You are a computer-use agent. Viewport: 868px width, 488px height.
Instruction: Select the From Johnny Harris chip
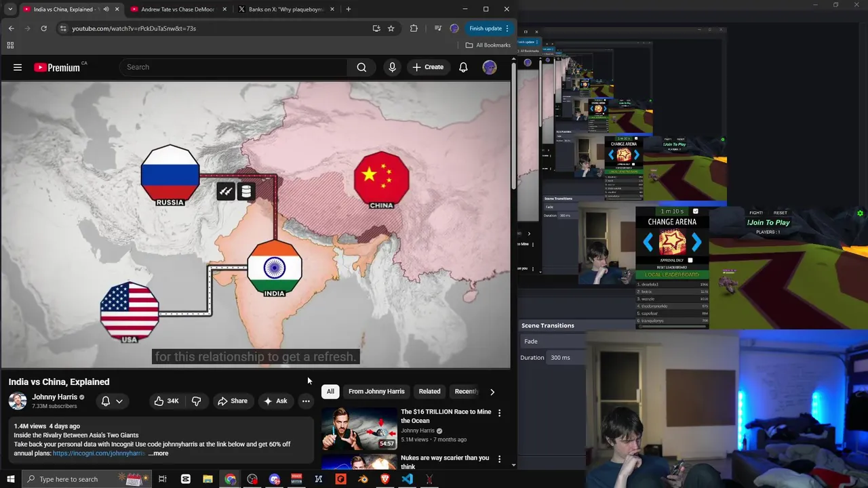tap(376, 392)
